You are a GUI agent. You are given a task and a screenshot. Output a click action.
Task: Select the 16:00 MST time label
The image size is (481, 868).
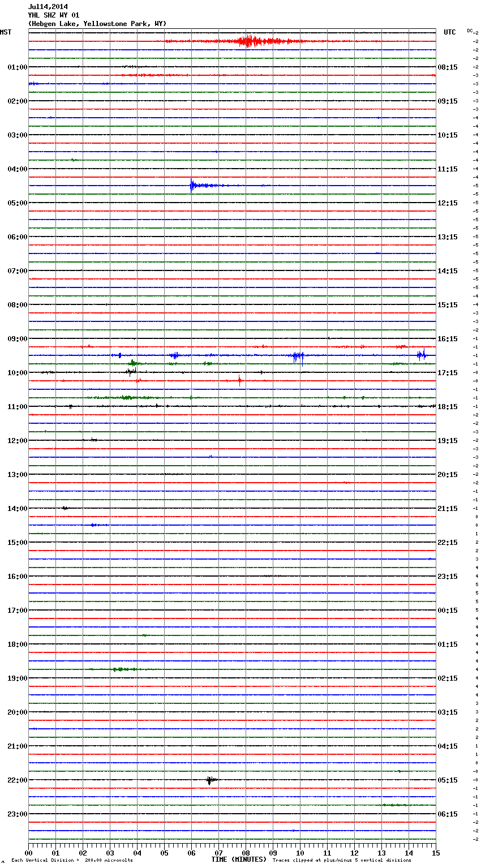pos(18,577)
